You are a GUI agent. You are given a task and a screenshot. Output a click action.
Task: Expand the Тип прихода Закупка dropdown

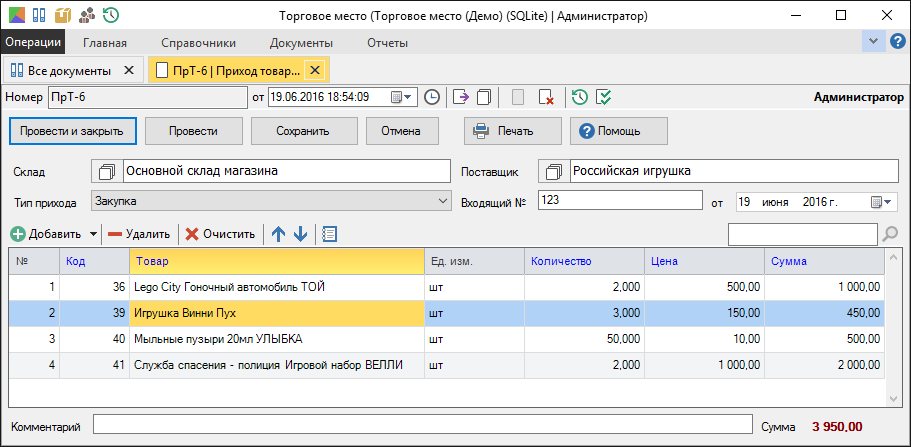tap(444, 201)
